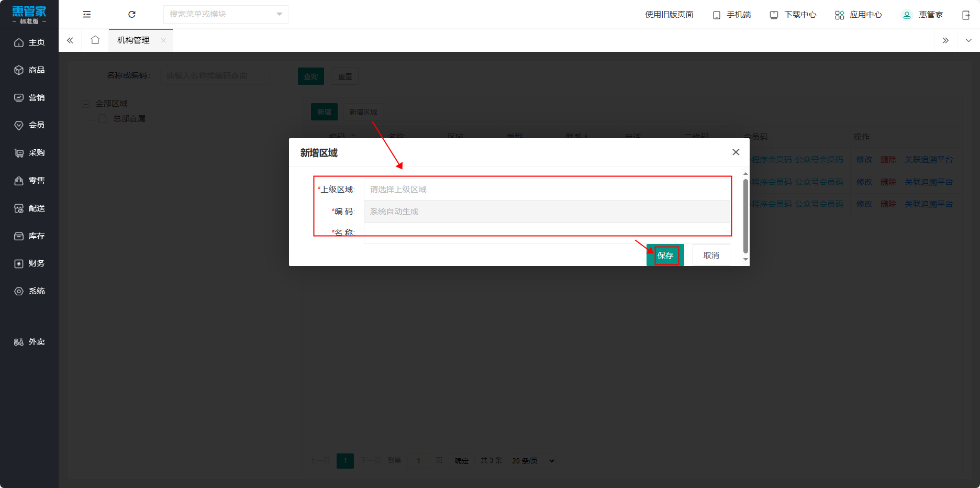Image resolution: width=980 pixels, height=488 pixels.
Task: Click 关联追溯平台 in the first row
Action: [x=929, y=160]
